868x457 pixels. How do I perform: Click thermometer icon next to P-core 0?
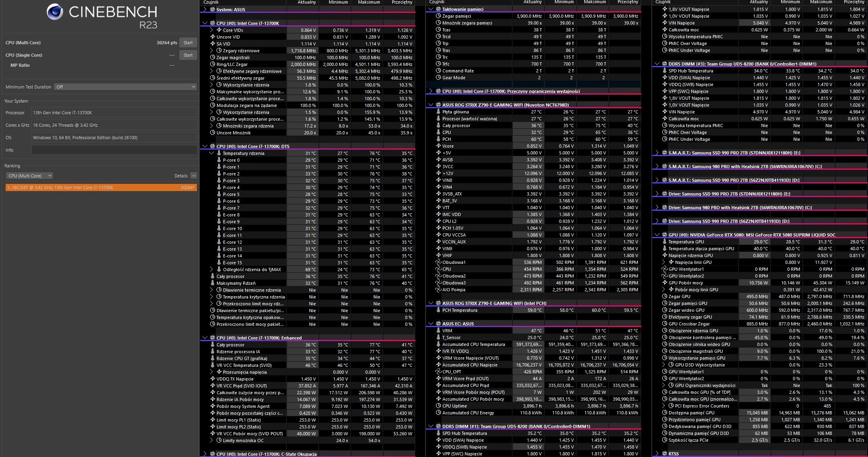click(219, 160)
